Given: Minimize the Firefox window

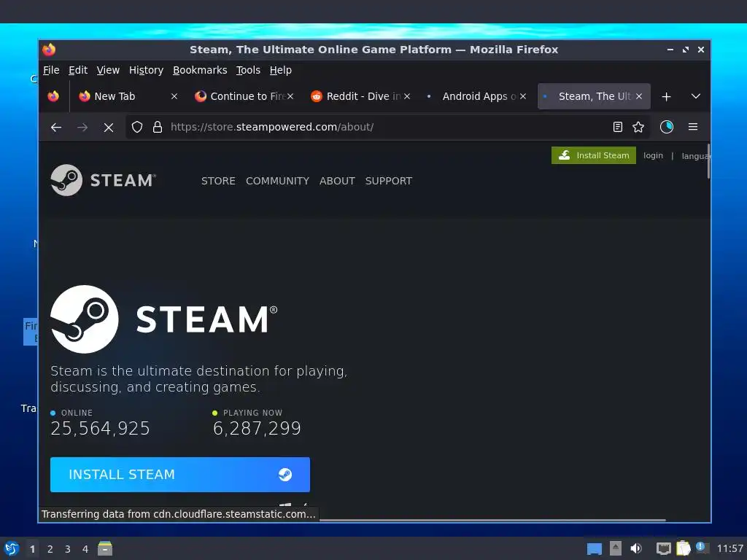Looking at the screenshot, I should point(670,50).
